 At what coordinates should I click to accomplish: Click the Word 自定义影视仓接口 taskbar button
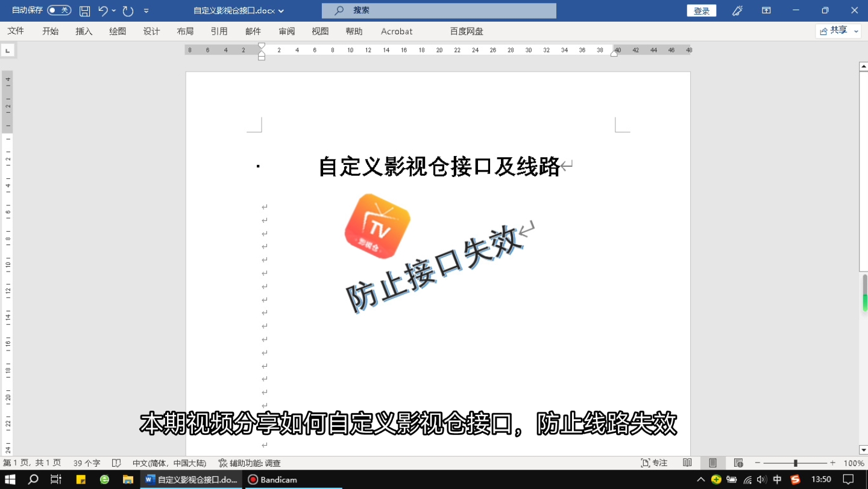click(191, 480)
